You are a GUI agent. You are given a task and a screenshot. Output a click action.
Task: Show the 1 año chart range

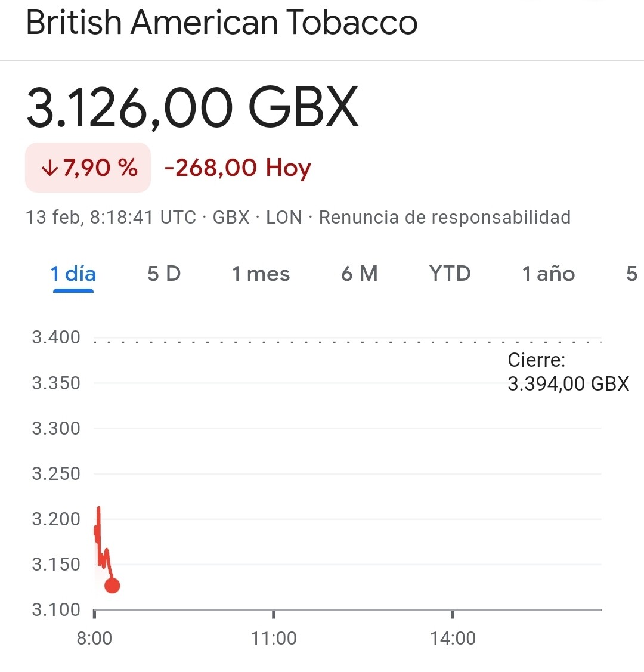548,274
